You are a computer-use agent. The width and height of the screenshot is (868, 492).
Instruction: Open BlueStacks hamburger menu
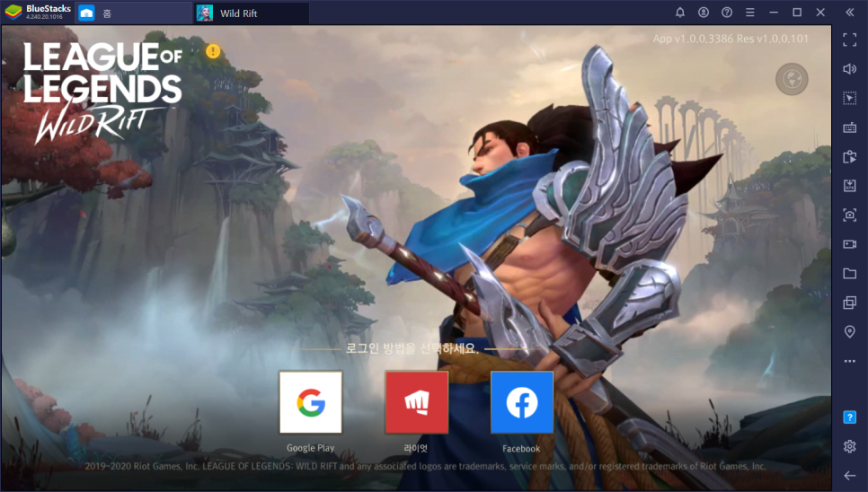click(x=750, y=13)
